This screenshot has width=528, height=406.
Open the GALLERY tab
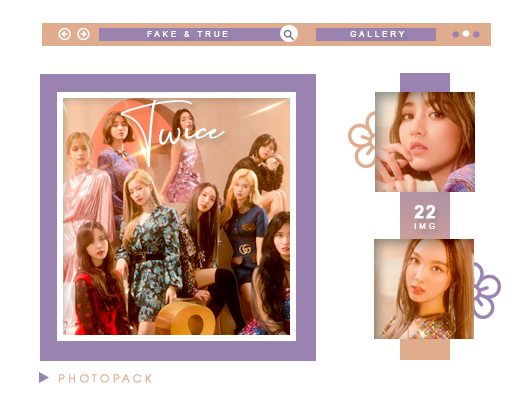[x=376, y=34]
